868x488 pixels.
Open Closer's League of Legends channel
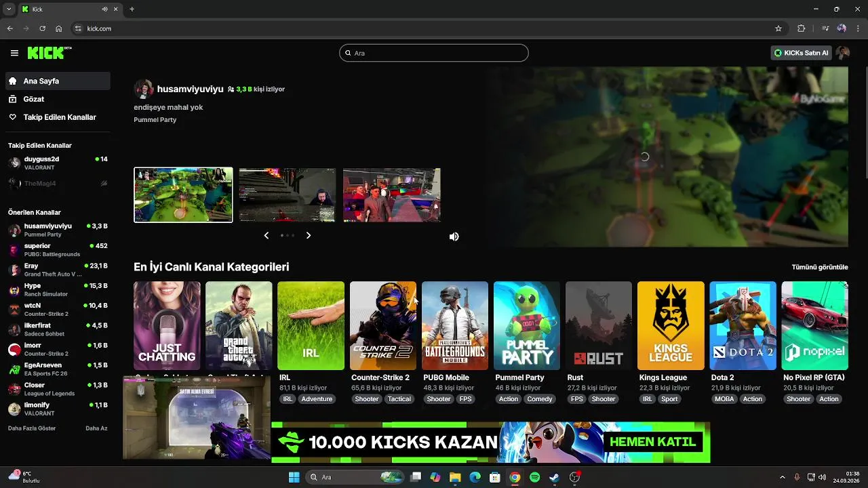(x=58, y=389)
